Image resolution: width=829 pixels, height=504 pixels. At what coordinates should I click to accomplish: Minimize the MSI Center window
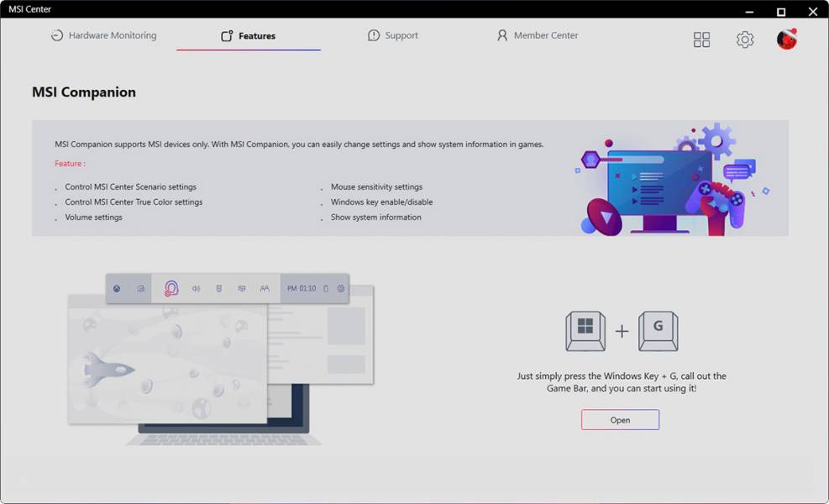tap(749, 12)
